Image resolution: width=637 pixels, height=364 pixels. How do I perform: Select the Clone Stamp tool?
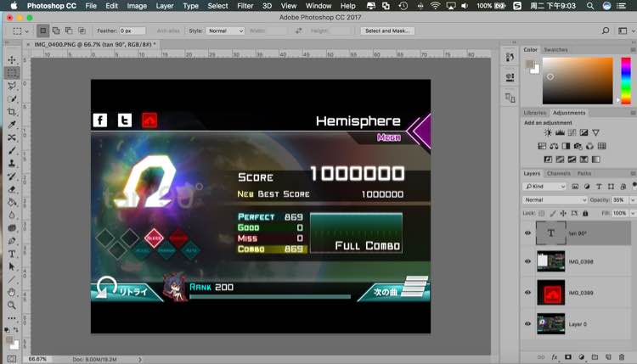click(x=12, y=164)
